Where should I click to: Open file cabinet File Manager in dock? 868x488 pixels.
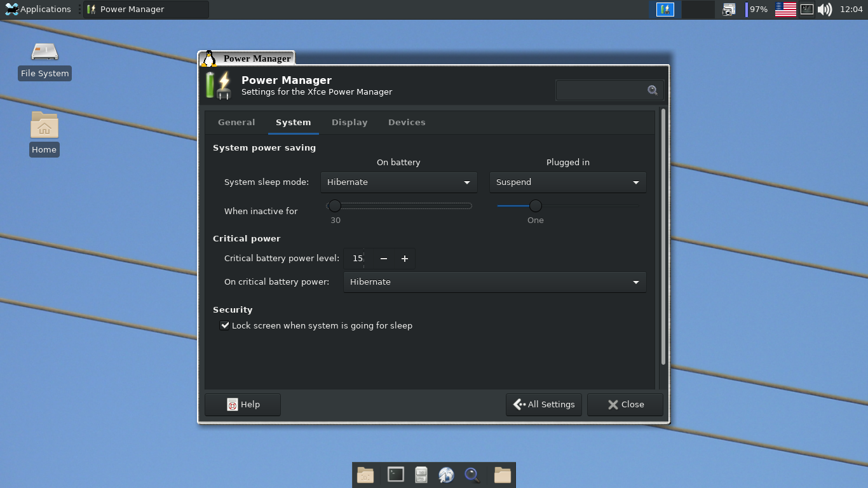(x=421, y=475)
